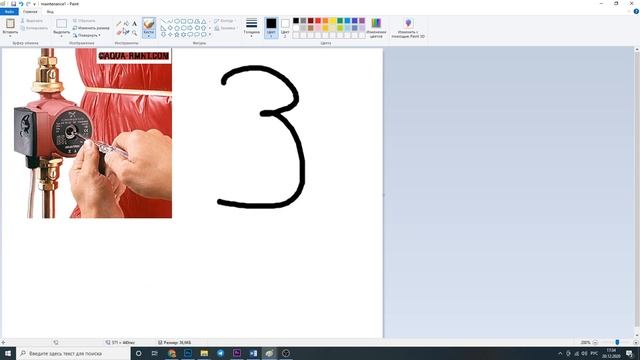Click the Select (Выделить) rectangle icon
640x360 pixels.
coord(62,24)
